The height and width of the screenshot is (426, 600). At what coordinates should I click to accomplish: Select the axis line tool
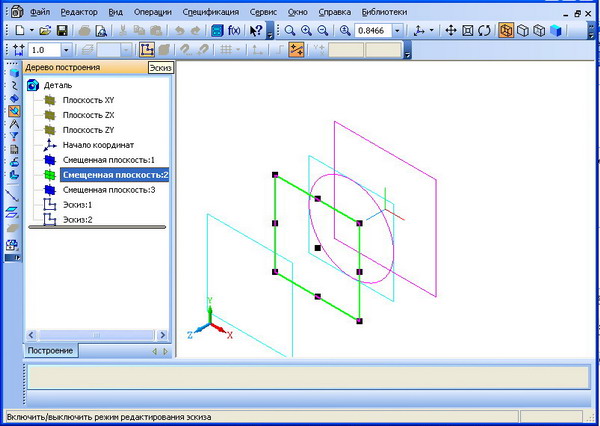point(13,196)
